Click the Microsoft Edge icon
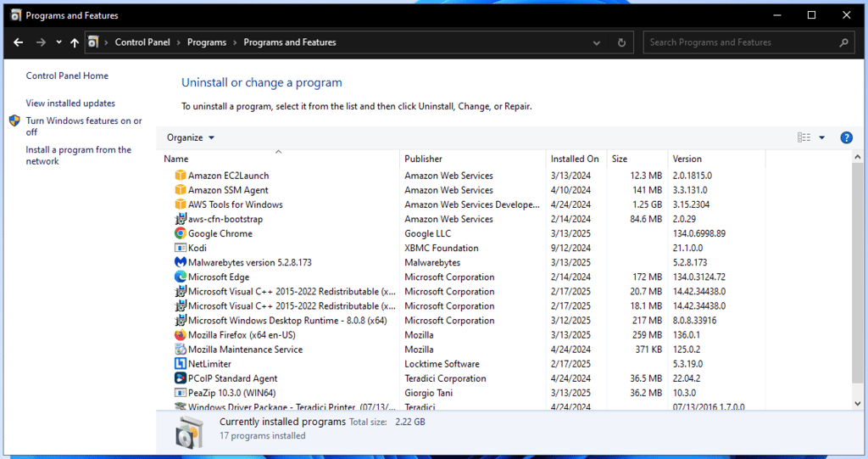 180,277
